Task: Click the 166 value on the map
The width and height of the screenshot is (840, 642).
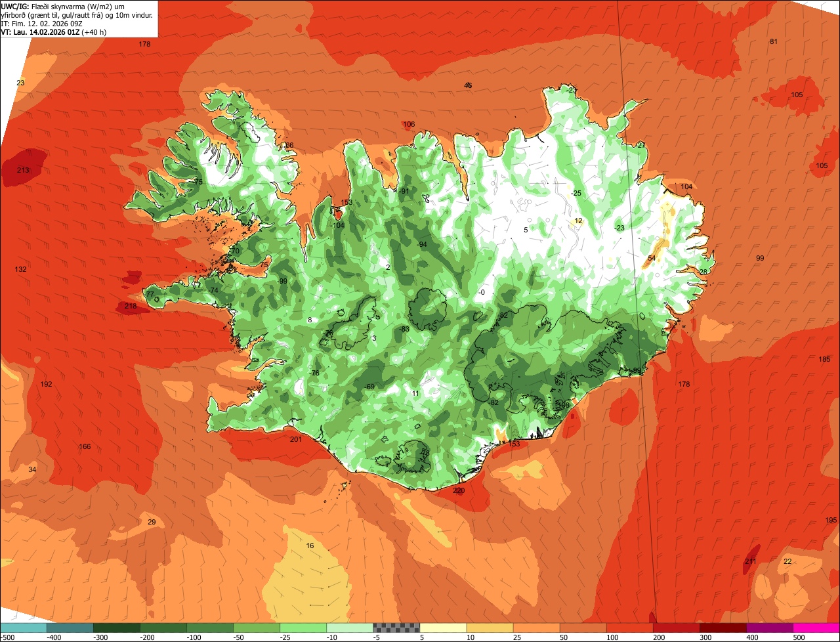Action: (85, 446)
